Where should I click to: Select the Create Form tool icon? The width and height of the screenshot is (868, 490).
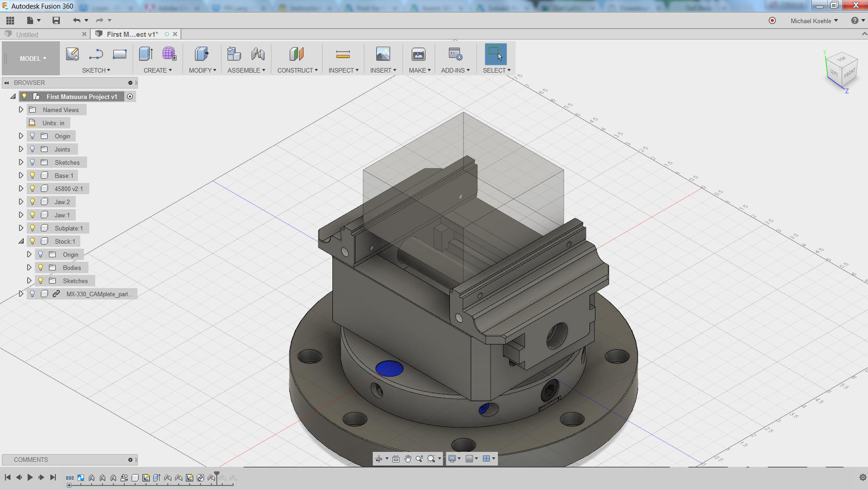pos(169,54)
